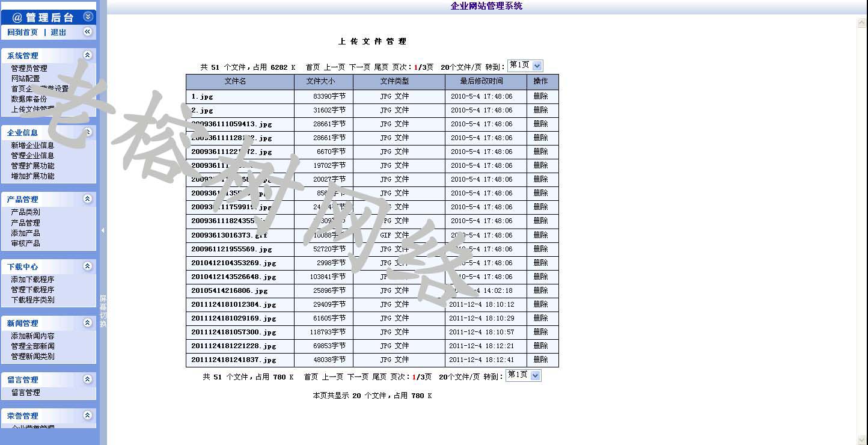Open 管理全部新闻 in the sidebar
This screenshot has height=445, width=868.
(x=32, y=346)
